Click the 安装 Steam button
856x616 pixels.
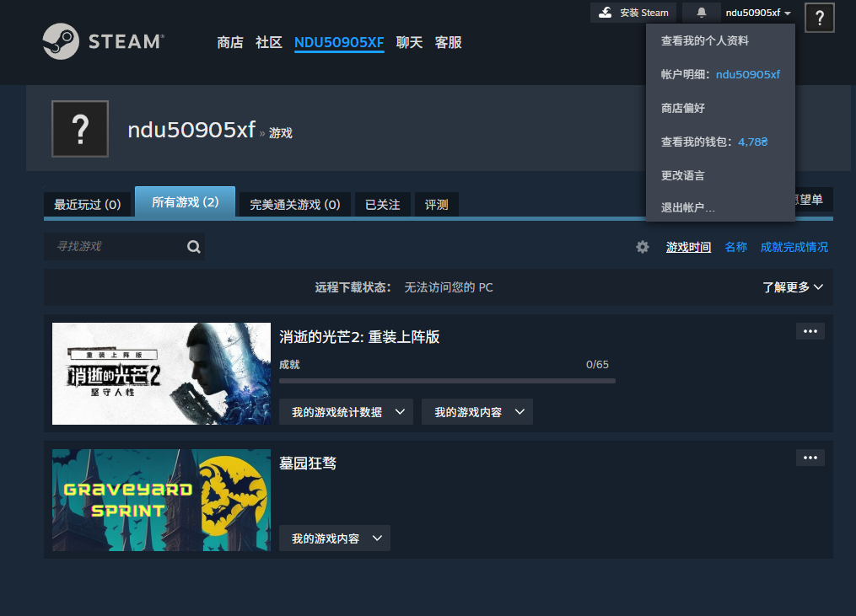pos(633,13)
